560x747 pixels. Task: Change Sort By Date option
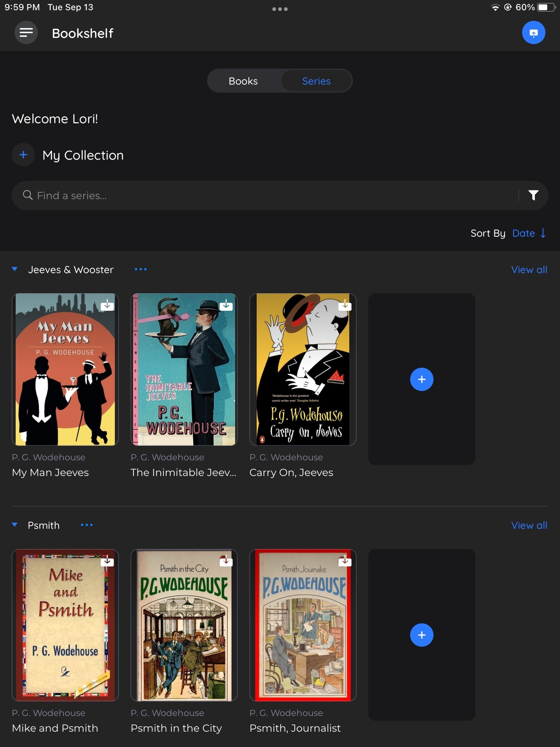point(523,233)
